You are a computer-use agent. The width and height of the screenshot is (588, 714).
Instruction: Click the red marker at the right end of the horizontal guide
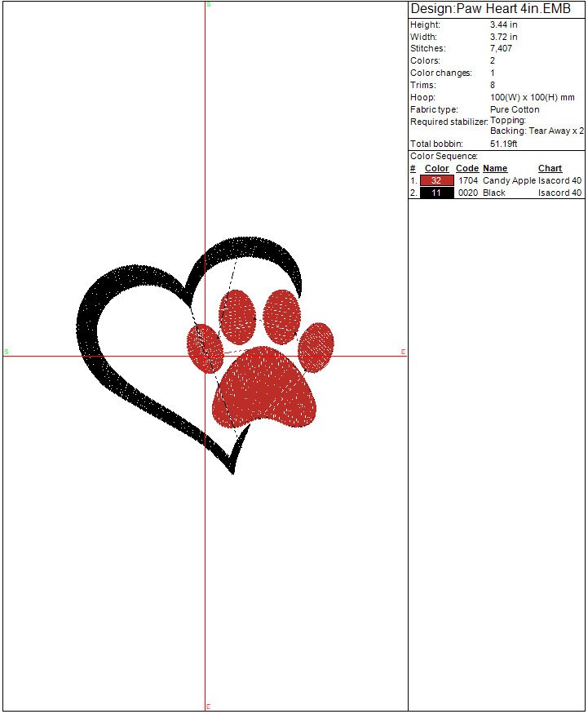point(403,352)
